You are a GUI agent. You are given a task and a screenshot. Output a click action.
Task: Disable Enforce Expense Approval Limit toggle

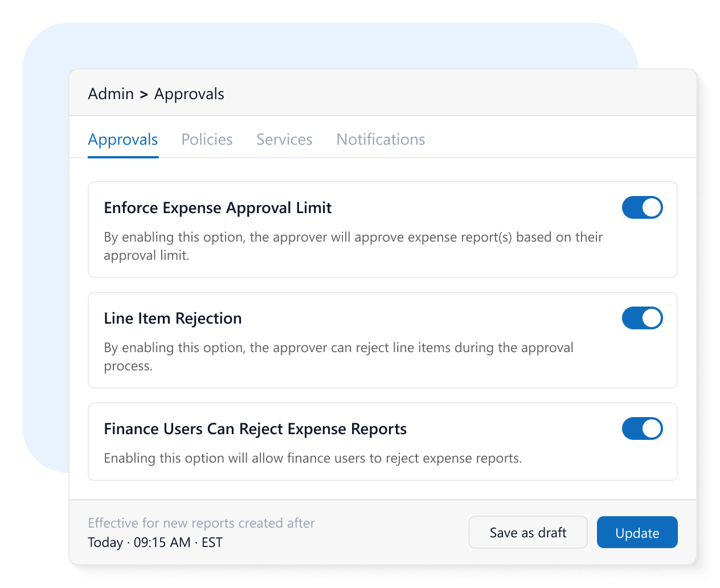642,208
